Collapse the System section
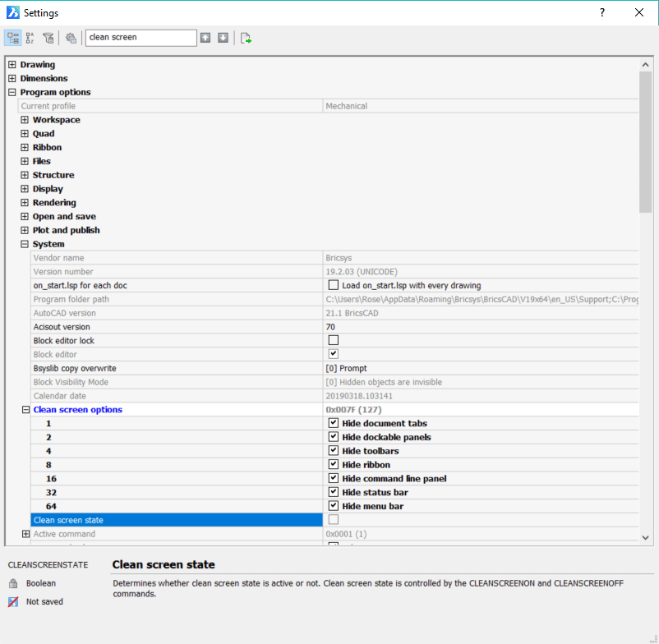Screen dimensions: 659x644 25,243
